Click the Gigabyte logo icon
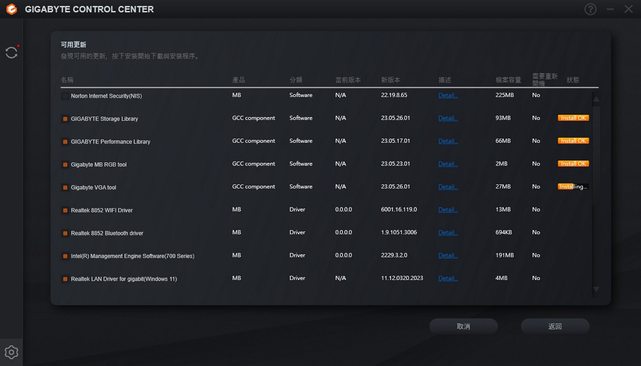This screenshot has width=641, height=366. click(x=11, y=9)
